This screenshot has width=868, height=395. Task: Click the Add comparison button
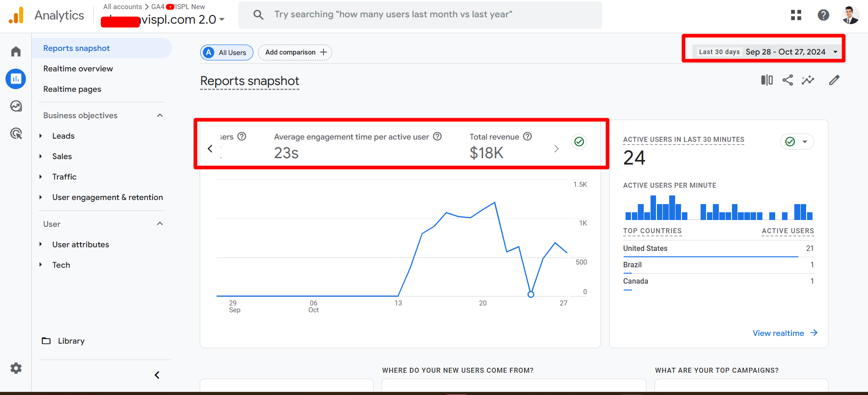(x=295, y=52)
